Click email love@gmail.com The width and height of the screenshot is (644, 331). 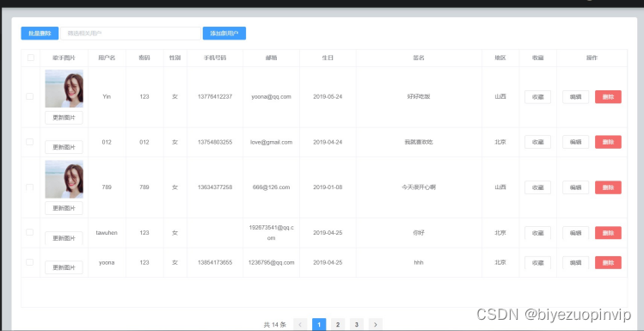[x=271, y=142]
